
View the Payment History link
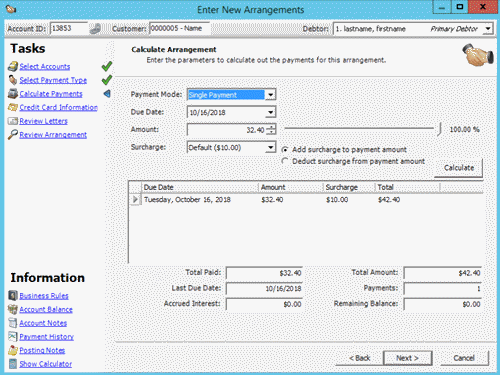coord(46,337)
